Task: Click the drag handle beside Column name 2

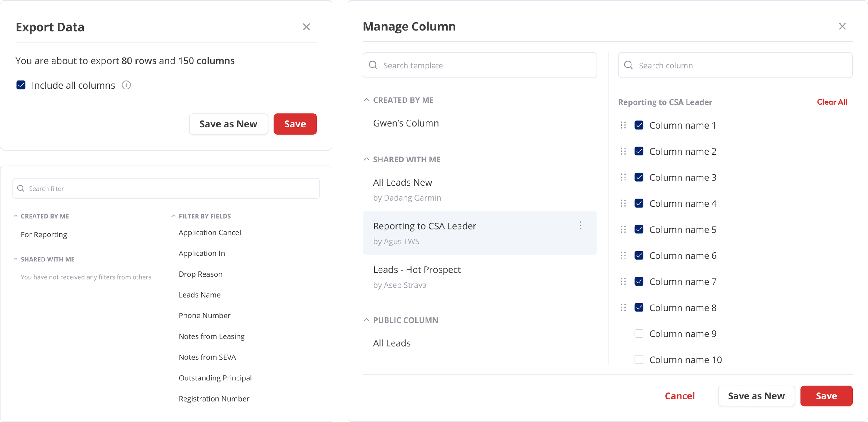Action: 624,151
